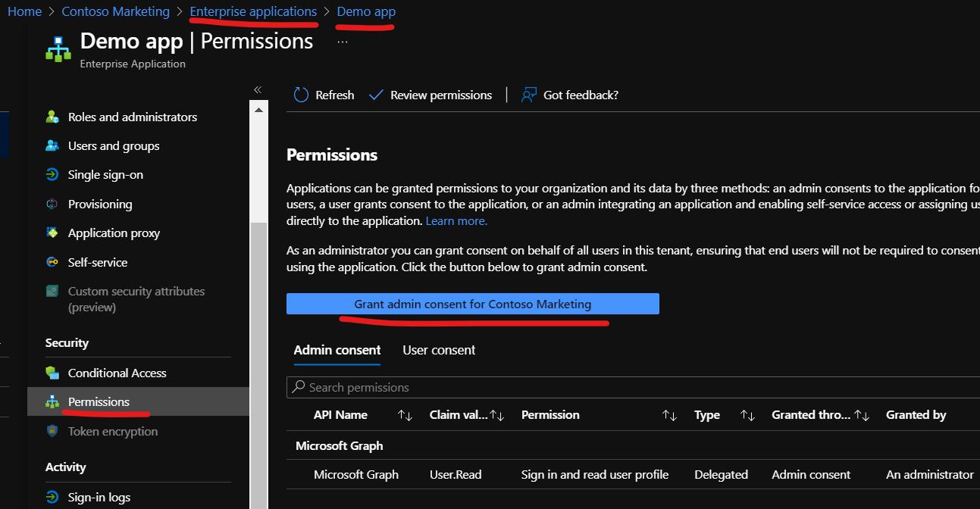Follow the Learn more link

456,221
